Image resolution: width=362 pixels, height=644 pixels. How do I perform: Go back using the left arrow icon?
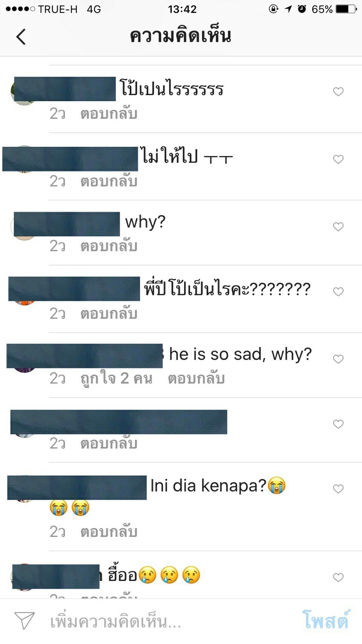[21, 37]
